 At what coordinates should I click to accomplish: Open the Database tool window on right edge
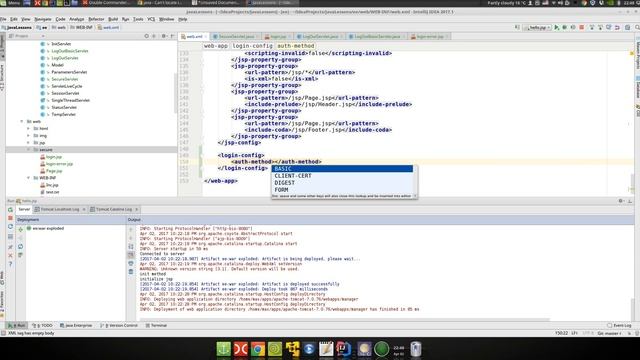click(x=637, y=87)
